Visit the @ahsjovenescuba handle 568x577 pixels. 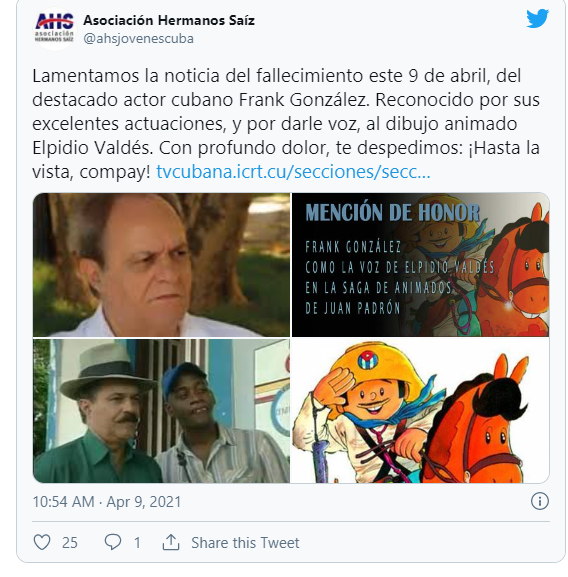[138, 39]
